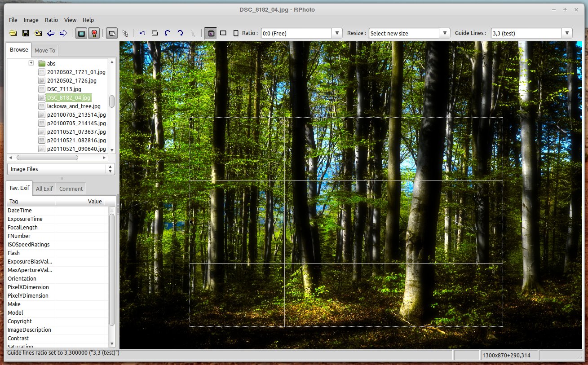This screenshot has width=588, height=365.
Task: Open the View menu
Action: click(70, 20)
